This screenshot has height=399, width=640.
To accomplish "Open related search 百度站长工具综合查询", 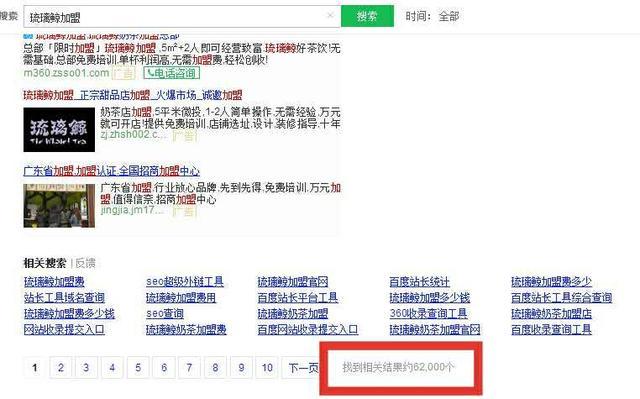I will pos(562,297).
